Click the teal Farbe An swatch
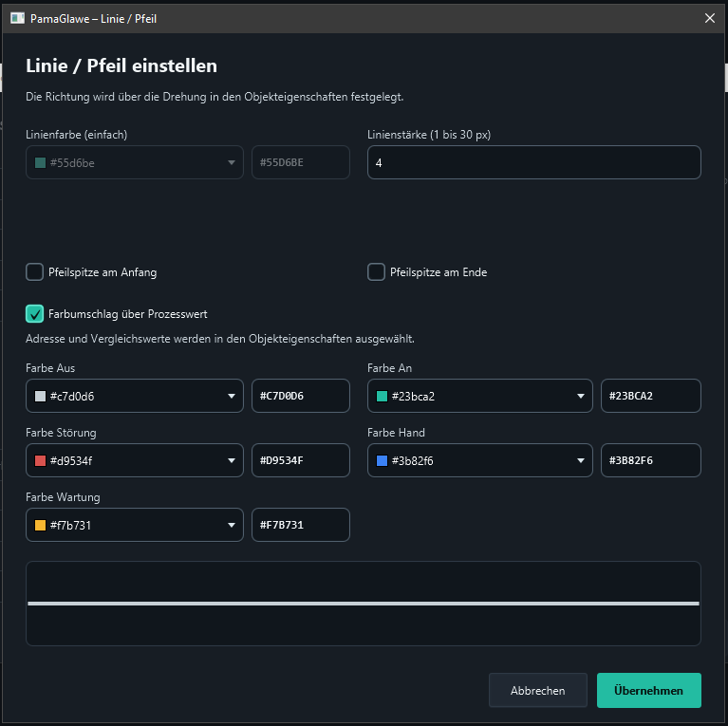Viewport: 728px width, 726px height. 382,396
